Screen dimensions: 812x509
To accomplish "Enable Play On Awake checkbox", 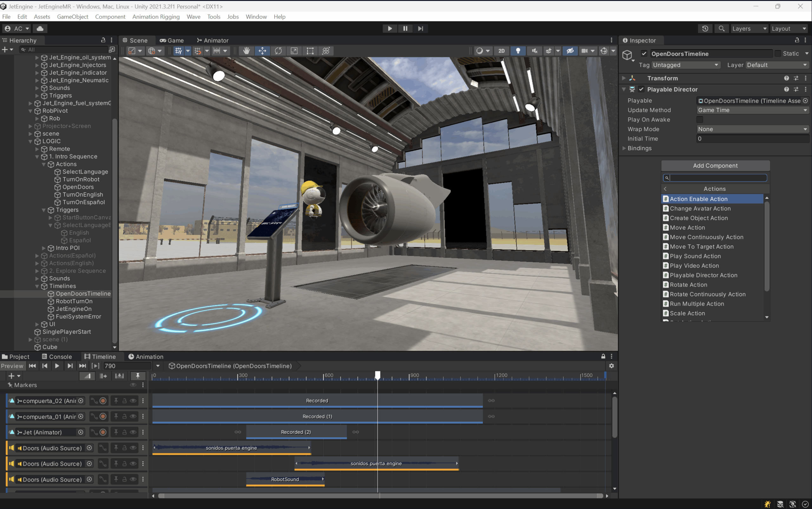I will pyautogui.click(x=700, y=120).
